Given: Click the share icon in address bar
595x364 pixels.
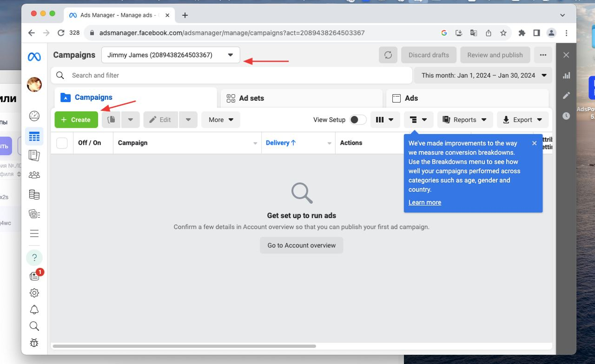Looking at the screenshot, I should pyautogui.click(x=489, y=33).
